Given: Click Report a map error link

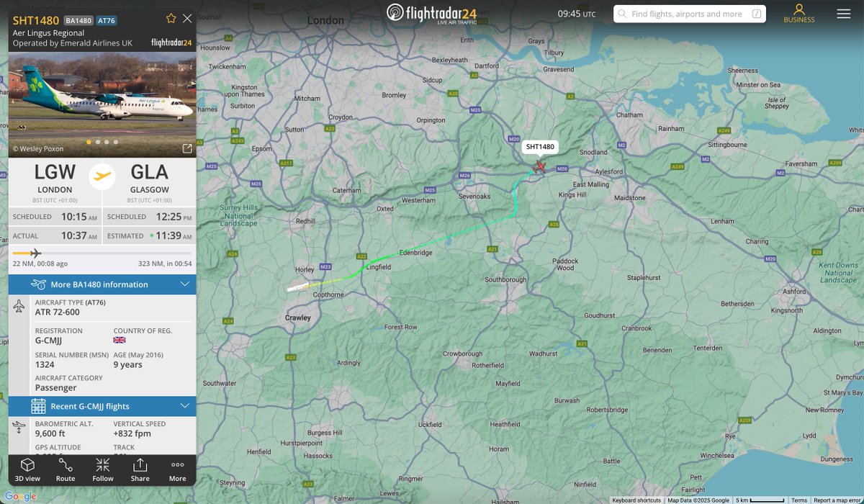Looking at the screenshot, I should (837, 500).
